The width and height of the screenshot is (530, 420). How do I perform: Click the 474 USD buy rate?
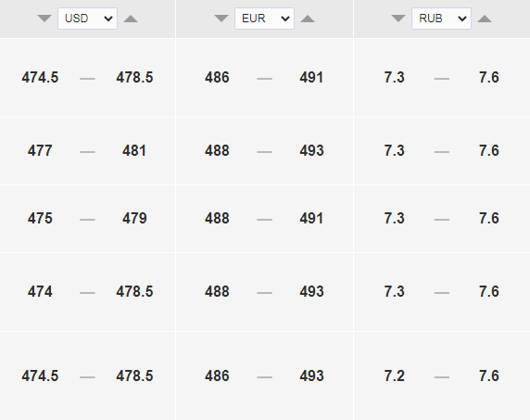(40, 292)
